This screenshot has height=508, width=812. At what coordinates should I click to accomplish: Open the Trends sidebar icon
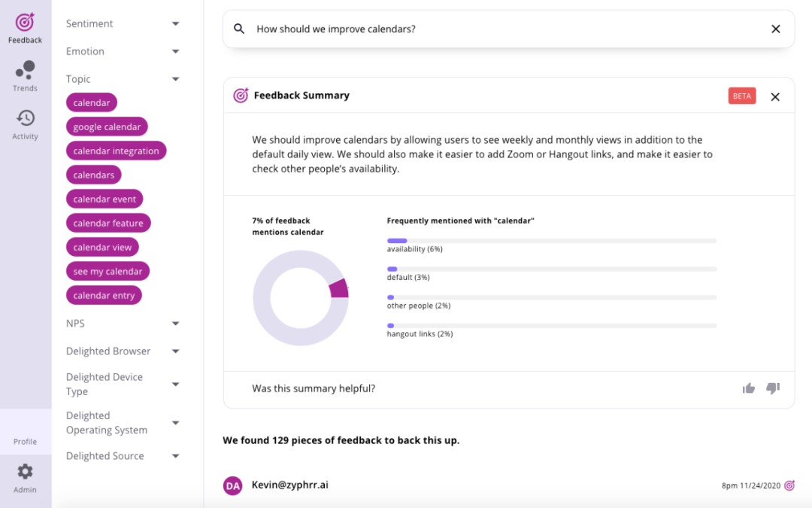coord(25,76)
